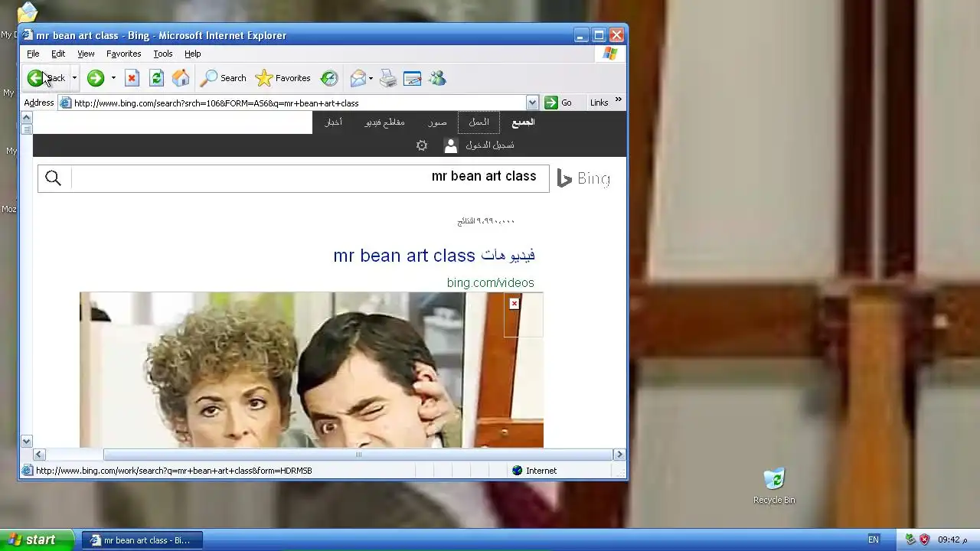Open the Tools menu

click(x=163, y=54)
